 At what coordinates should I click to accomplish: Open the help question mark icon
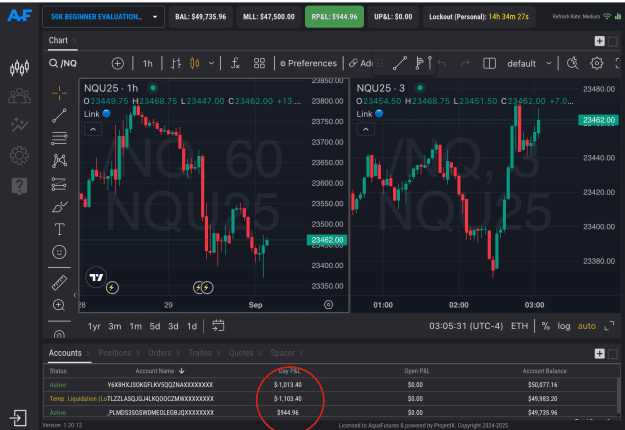pos(19,186)
